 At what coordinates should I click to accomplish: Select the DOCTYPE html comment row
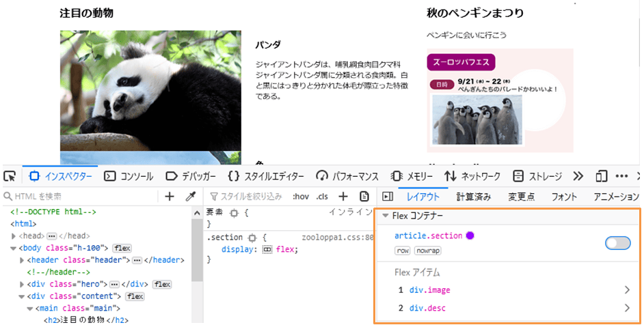[x=53, y=212]
